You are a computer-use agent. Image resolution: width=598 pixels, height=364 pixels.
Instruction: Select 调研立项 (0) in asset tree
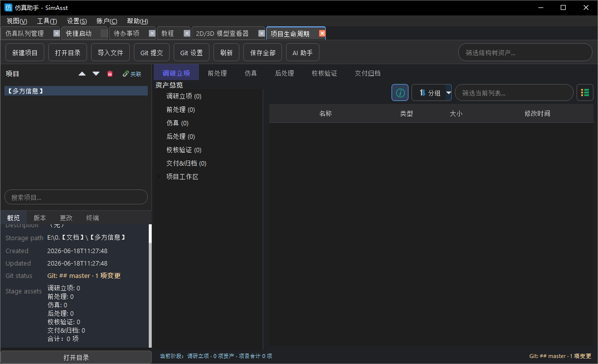pyautogui.click(x=184, y=96)
